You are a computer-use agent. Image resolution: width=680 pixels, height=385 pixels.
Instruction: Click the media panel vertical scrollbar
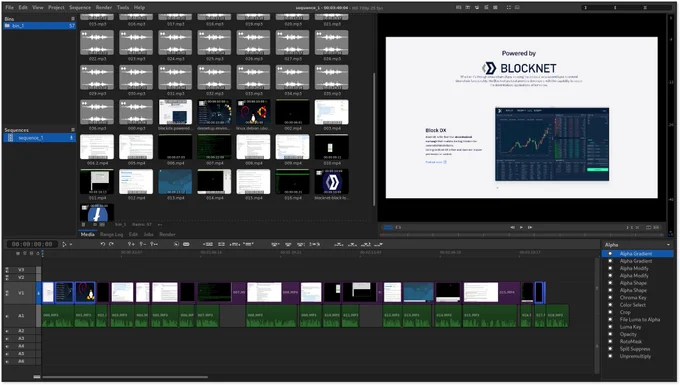[374, 139]
